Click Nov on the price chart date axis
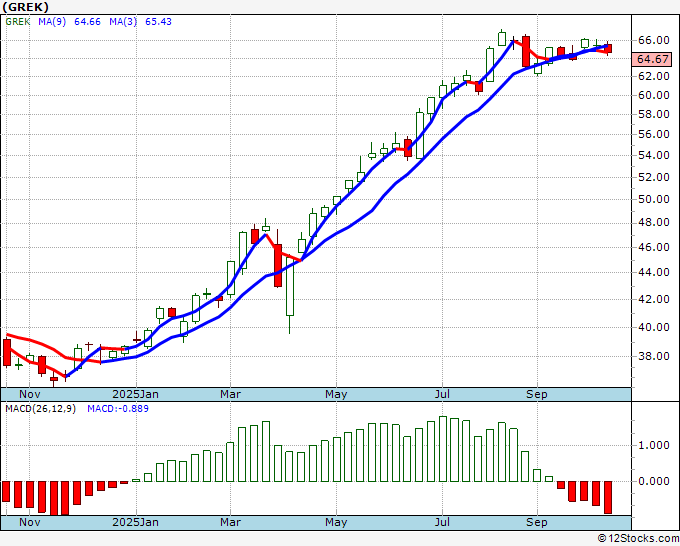The width and height of the screenshot is (680, 546). coord(29,394)
